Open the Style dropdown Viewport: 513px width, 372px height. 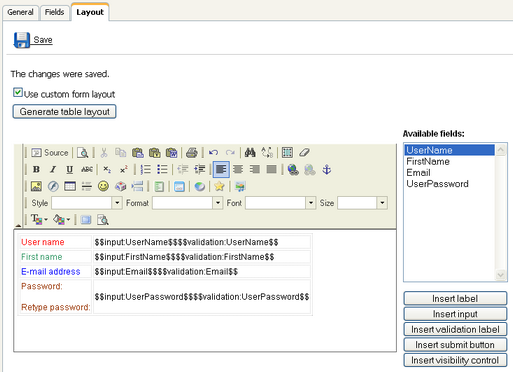117,203
